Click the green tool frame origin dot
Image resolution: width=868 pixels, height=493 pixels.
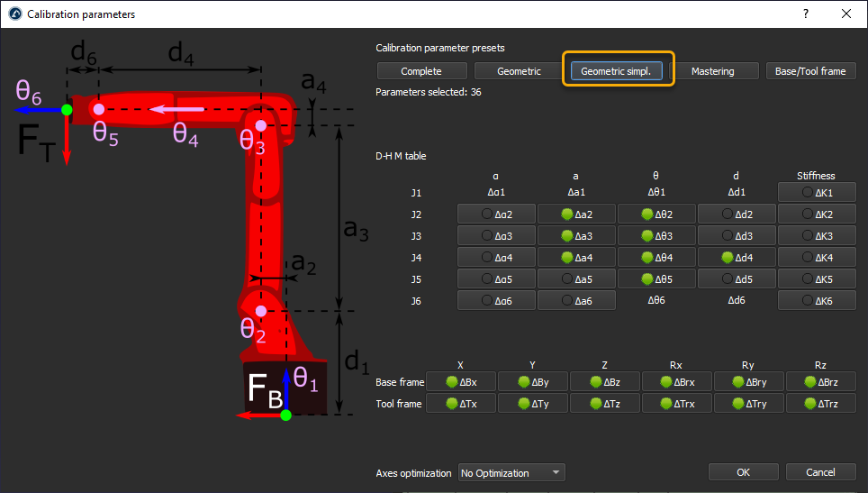(67, 109)
